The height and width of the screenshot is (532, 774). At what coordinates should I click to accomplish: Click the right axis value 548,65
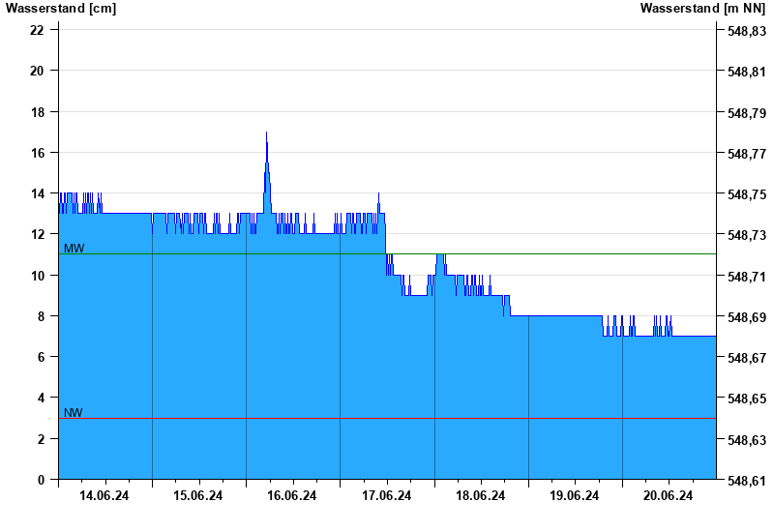point(747,399)
